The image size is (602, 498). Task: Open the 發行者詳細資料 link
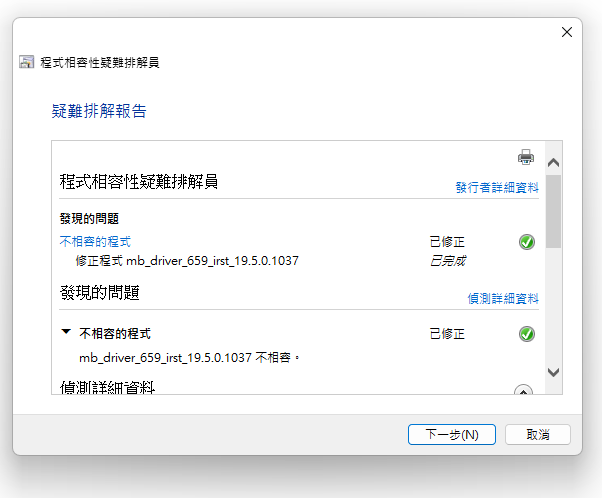click(497, 187)
